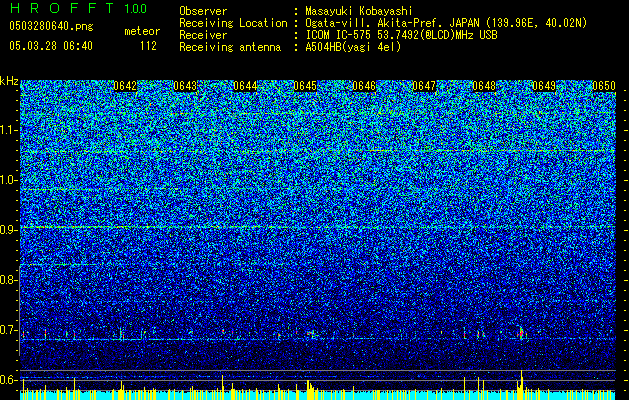Click the 0643 time marker
The image size is (629, 400).
(185, 86)
